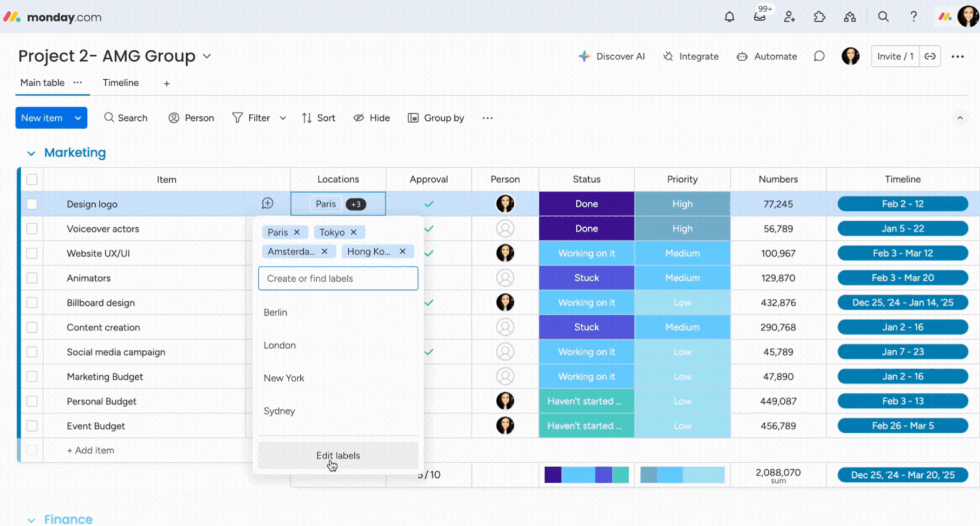Expand the Finance group chevron
Viewport: 980px width, 526px height.
[x=31, y=520]
